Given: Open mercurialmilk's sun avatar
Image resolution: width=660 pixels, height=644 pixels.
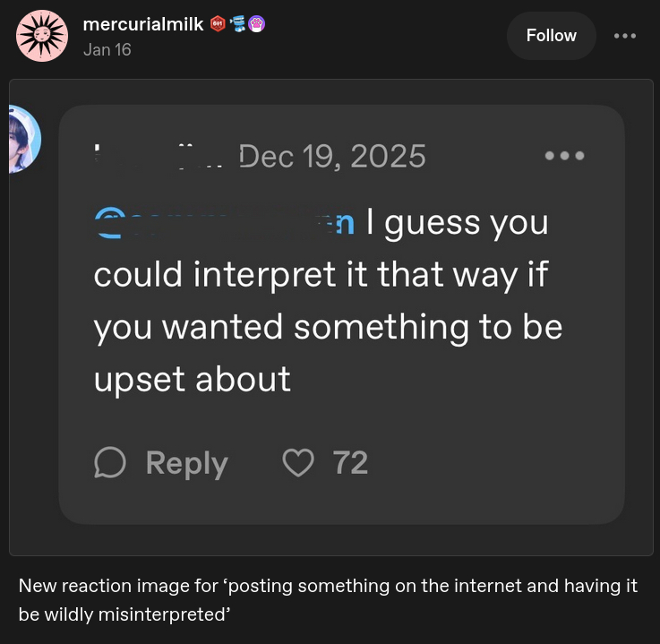Looking at the screenshot, I should [42, 36].
